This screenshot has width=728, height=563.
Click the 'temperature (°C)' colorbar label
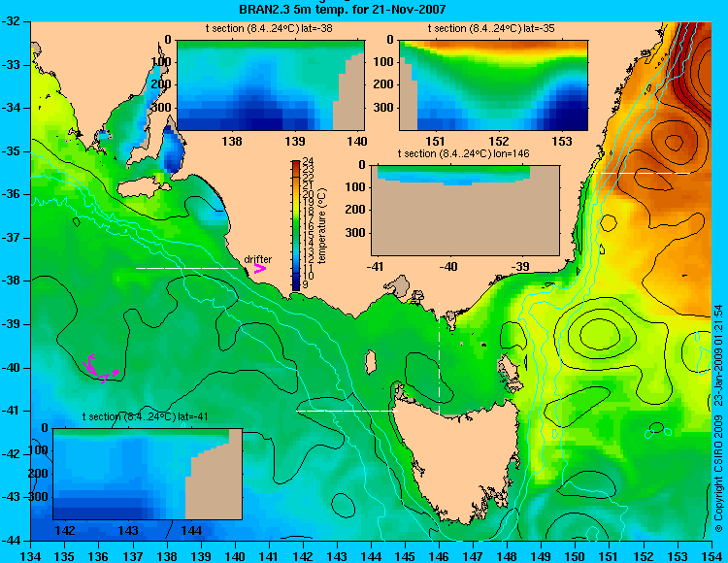click(x=322, y=226)
